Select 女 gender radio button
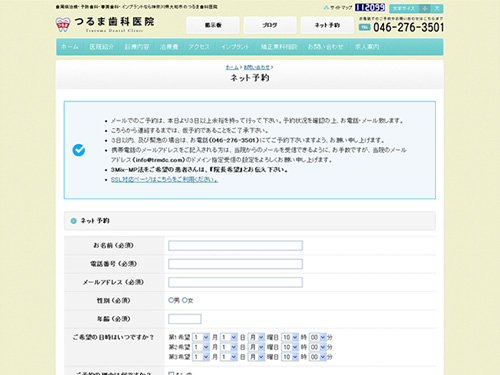500x375 pixels. click(x=184, y=300)
